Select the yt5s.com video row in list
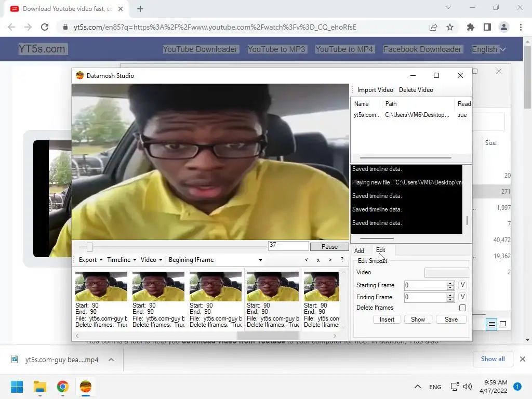Screen dimensions: 532x399 [411, 115]
